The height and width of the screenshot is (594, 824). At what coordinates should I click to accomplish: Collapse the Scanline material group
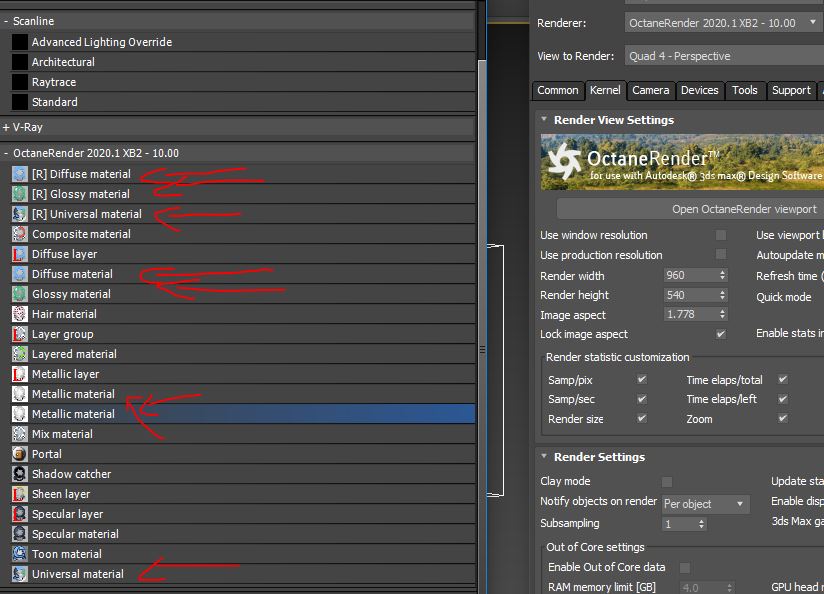pyautogui.click(x=6, y=21)
